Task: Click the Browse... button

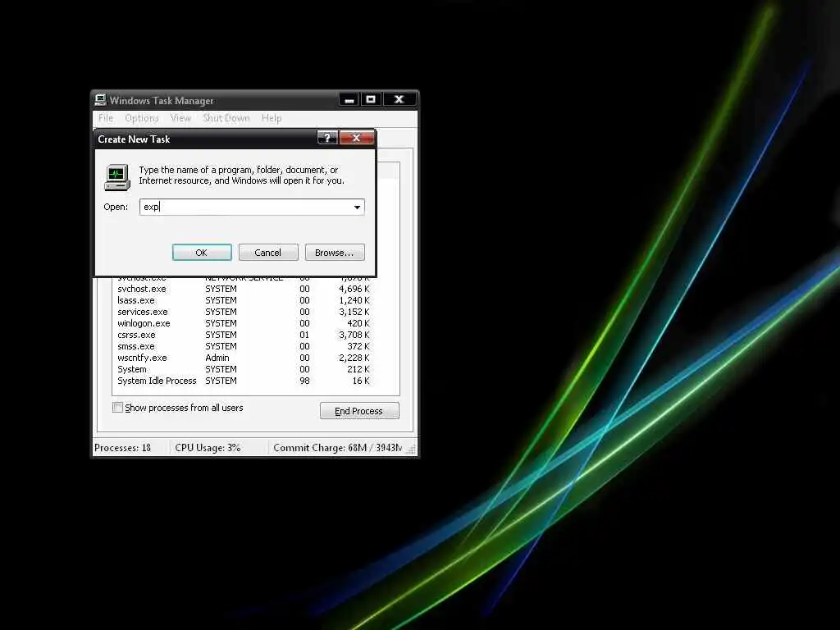Action: pyautogui.click(x=335, y=253)
